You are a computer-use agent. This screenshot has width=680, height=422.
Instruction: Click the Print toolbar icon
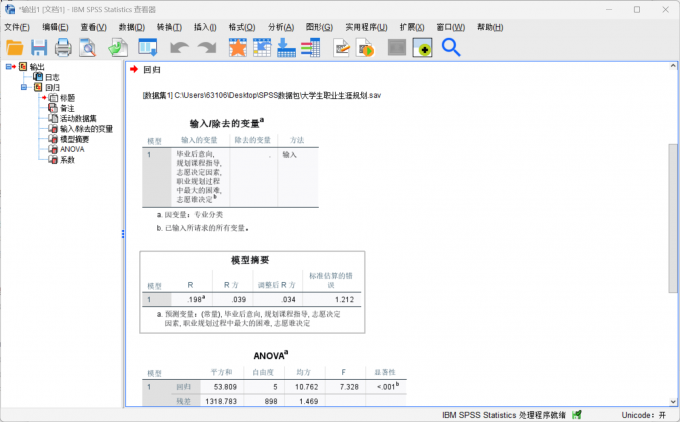tap(63, 47)
